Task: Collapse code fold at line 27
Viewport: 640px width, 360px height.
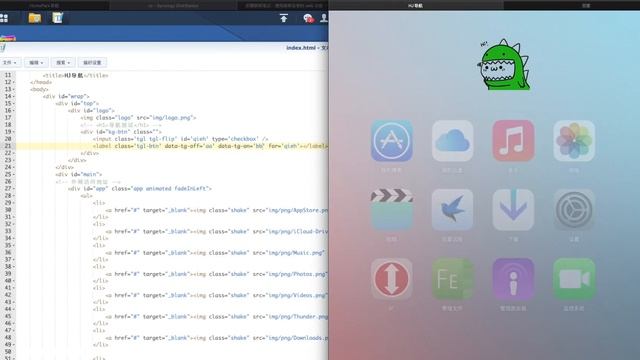Action: [x=13, y=189]
